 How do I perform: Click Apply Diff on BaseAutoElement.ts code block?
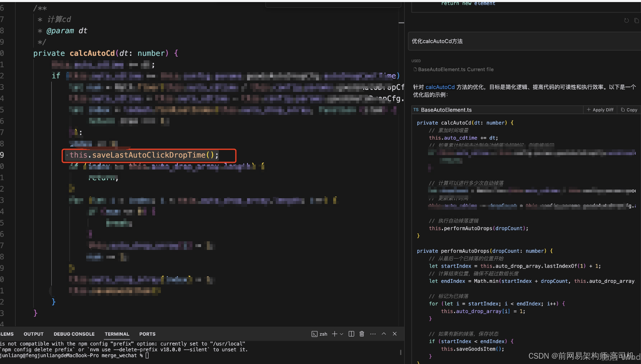(600, 110)
